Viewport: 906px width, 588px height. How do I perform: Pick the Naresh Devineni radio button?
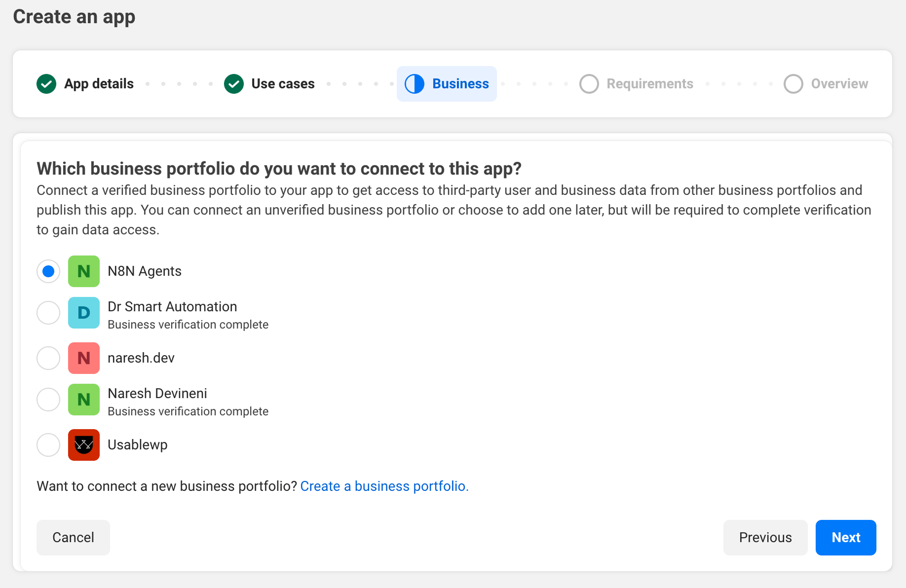[48, 400]
